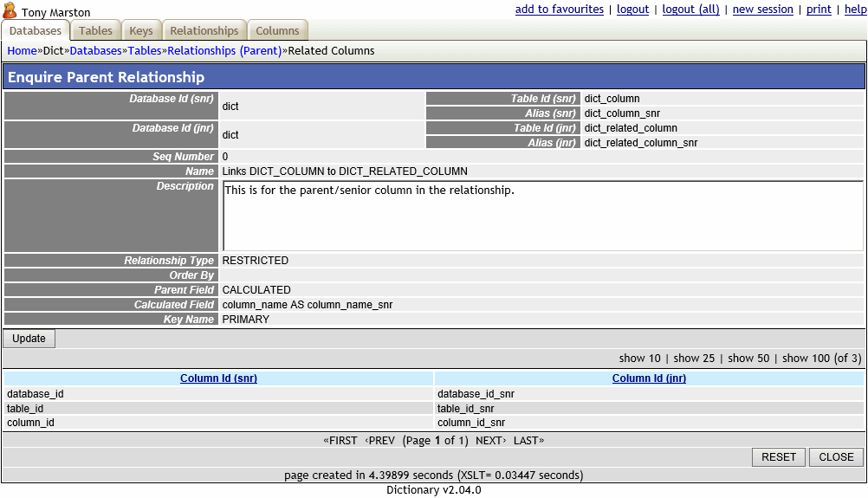Select the Columns tab

click(277, 31)
